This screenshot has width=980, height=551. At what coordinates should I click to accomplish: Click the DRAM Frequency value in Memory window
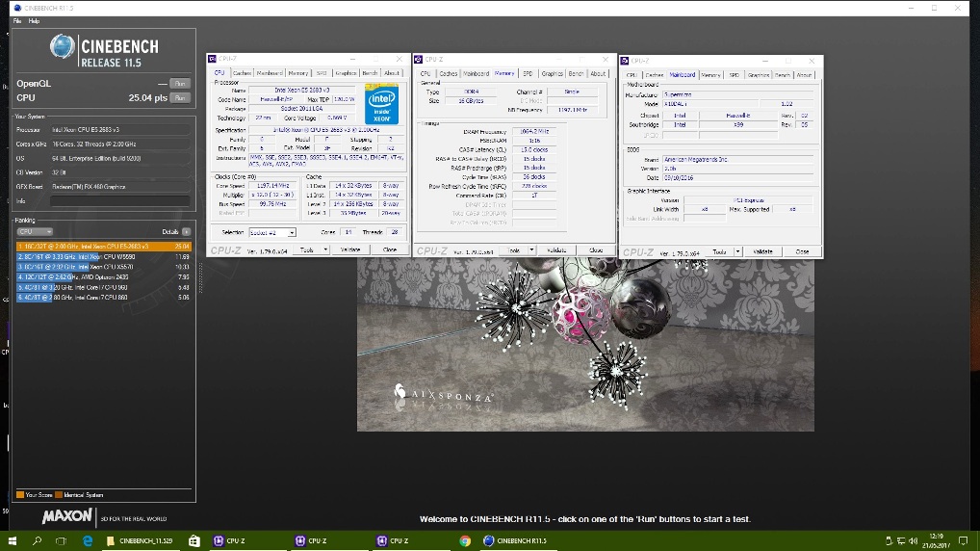coord(533,131)
